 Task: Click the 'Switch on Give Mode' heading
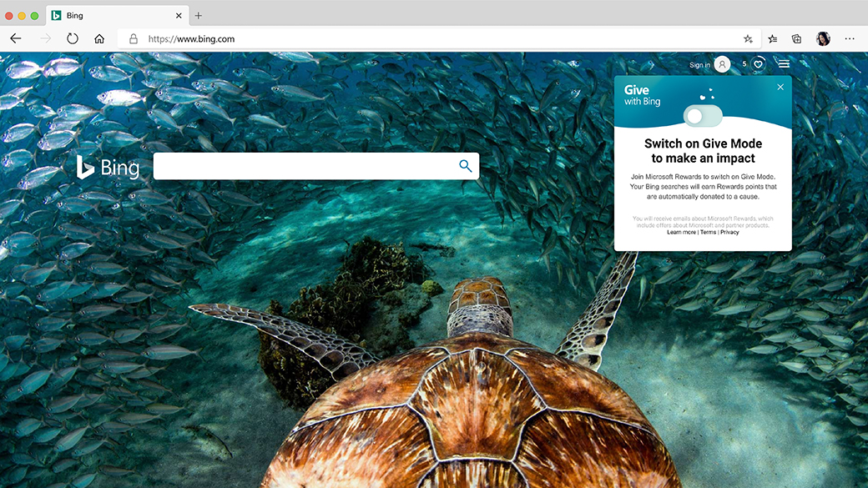(x=703, y=151)
